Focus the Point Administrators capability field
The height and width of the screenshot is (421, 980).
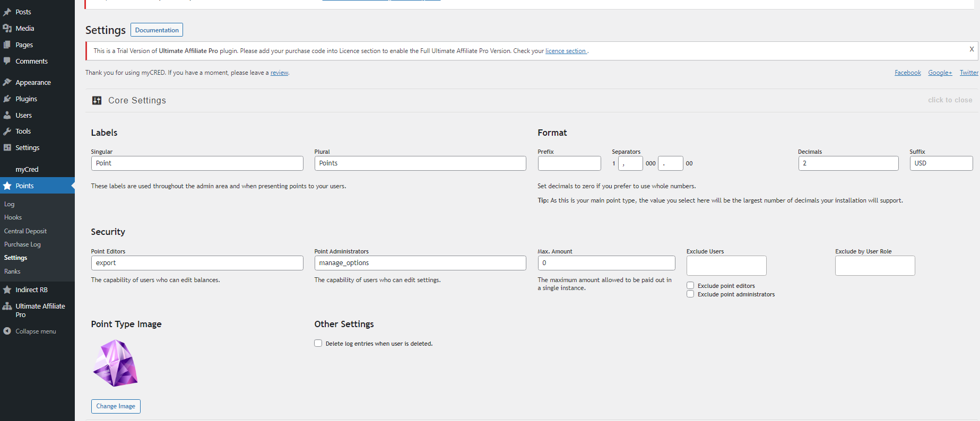point(420,263)
